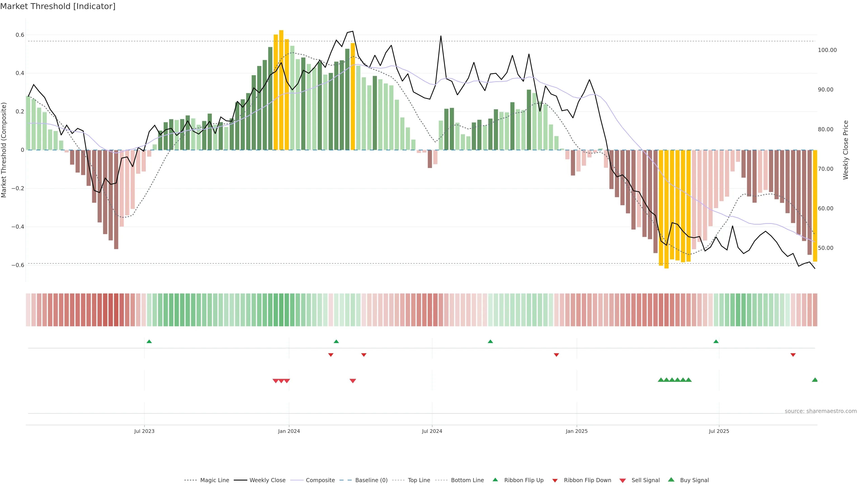868x488 pixels.
Task: Click Ribbon Flip Up legend triangle
Action: click(495, 480)
